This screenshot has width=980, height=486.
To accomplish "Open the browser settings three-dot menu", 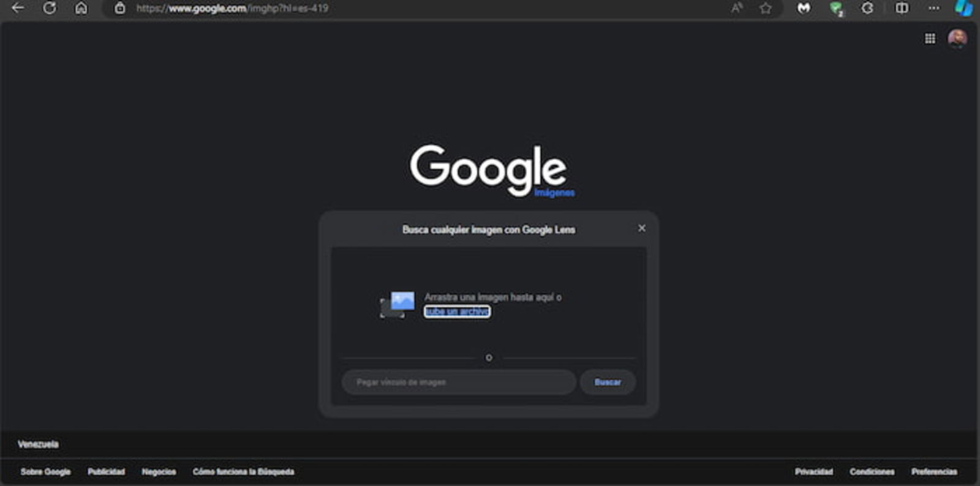I will (933, 8).
